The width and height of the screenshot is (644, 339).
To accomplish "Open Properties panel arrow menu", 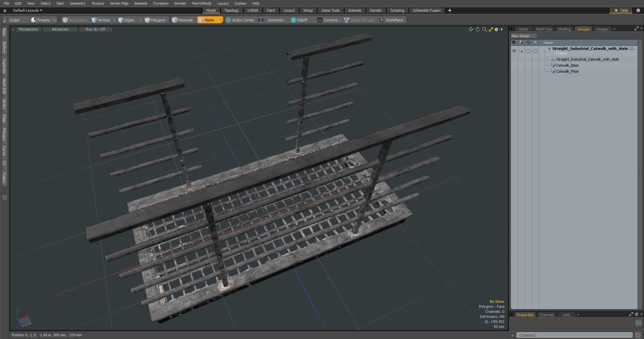I will pyautogui.click(x=641, y=314).
